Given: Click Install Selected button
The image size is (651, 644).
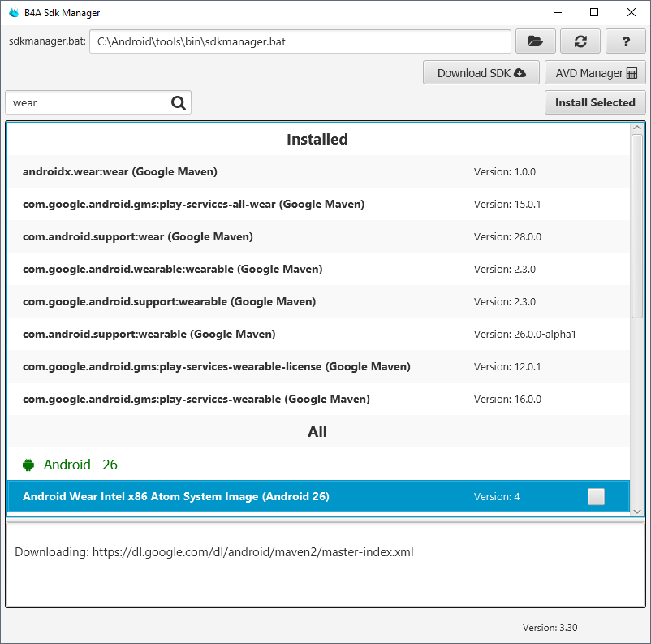Looking at the screenshot, I should click(x=595, y=102).
